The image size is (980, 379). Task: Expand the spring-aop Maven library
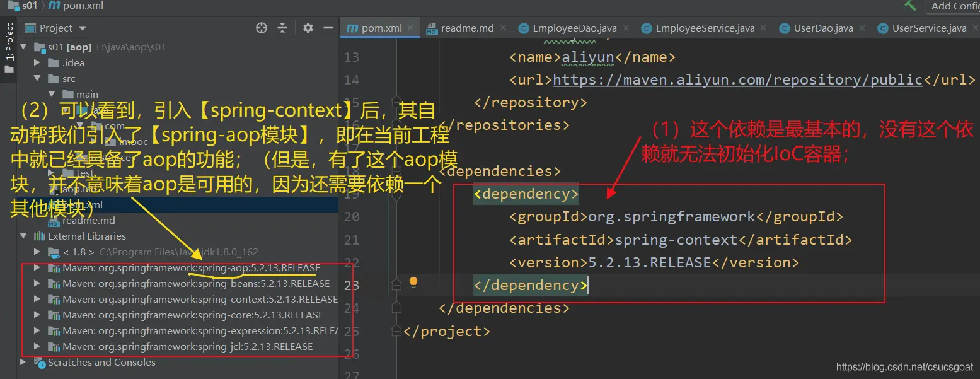click(38, 268)
